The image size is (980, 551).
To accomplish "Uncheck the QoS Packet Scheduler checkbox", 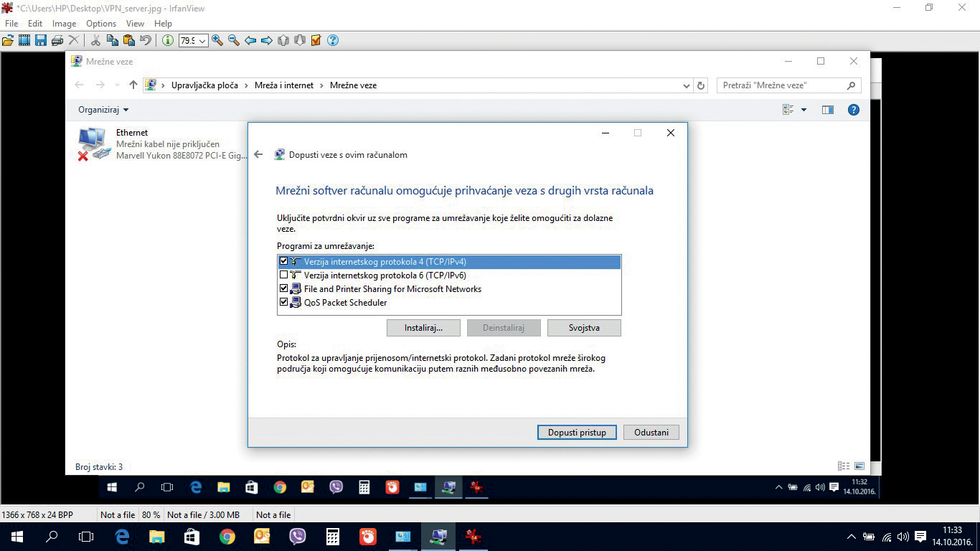I will [283, 303].
